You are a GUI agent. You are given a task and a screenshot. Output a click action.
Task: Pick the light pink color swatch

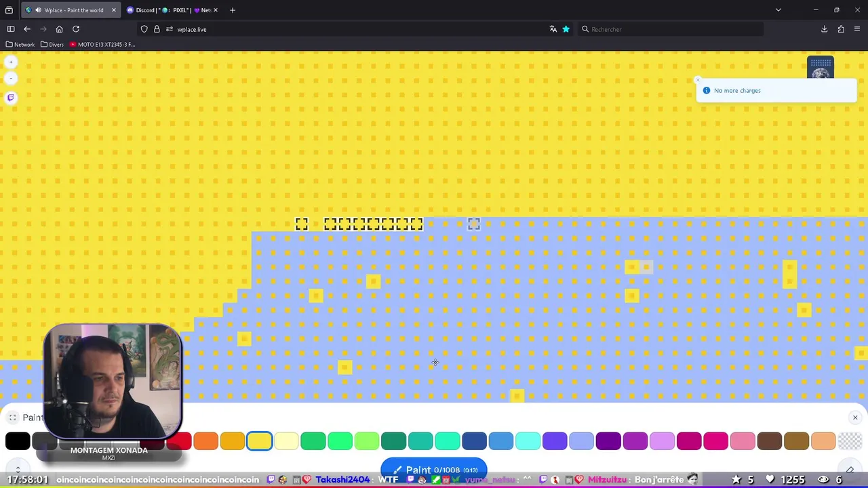click(x=743, y=441)
